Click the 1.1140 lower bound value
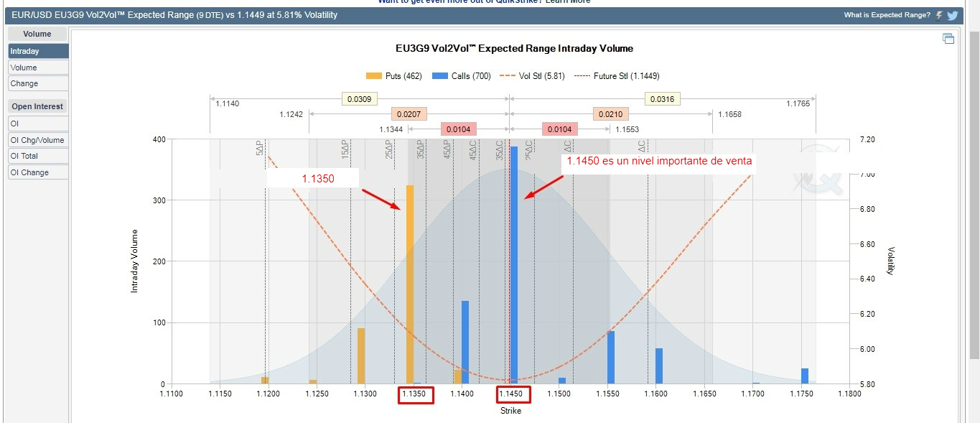Viewport: 980px width, 423px height. click(227, 104)
